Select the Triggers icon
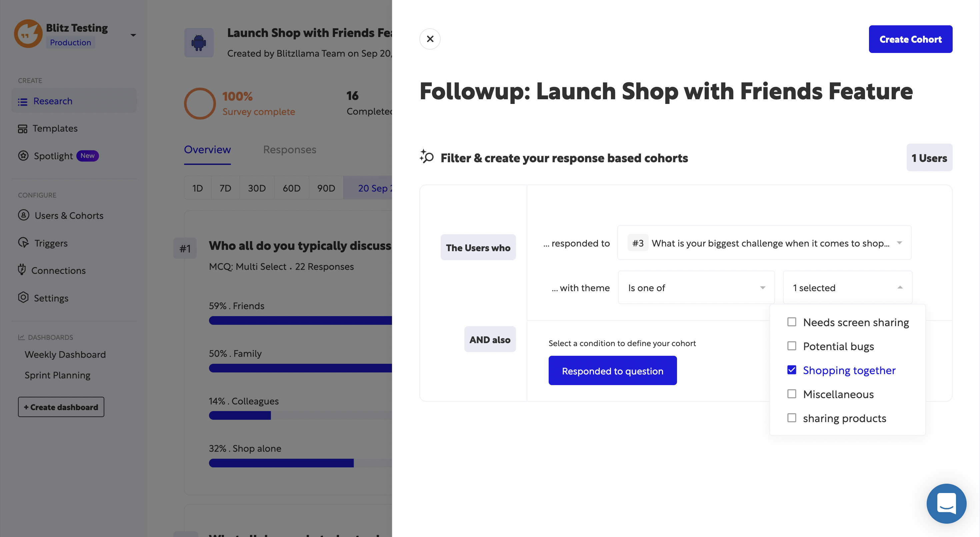 point(23,243)
